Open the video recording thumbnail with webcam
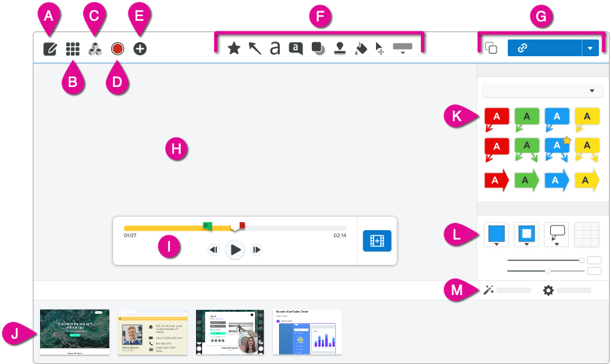Image resolution: width=611 pixels, height=364 pixels. coord(230,332)
